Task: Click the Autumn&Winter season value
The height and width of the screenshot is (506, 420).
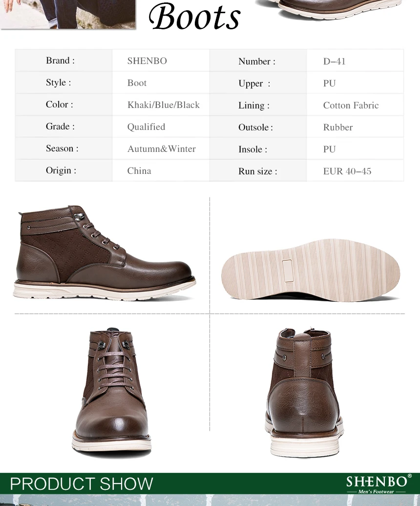Action: point(161,149)
